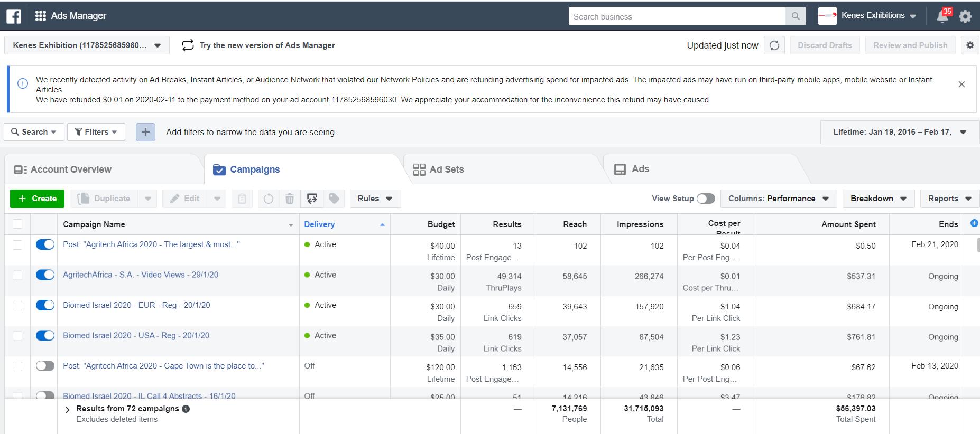The image size is (980, 434).
Task: Open the Rules dropdown
Action: coord(375,199)
